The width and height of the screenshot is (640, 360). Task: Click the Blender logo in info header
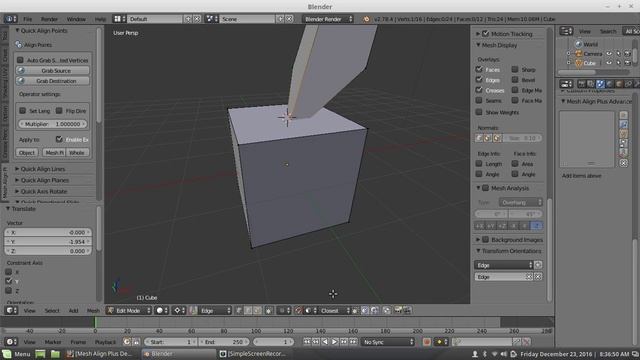[366, 19]
